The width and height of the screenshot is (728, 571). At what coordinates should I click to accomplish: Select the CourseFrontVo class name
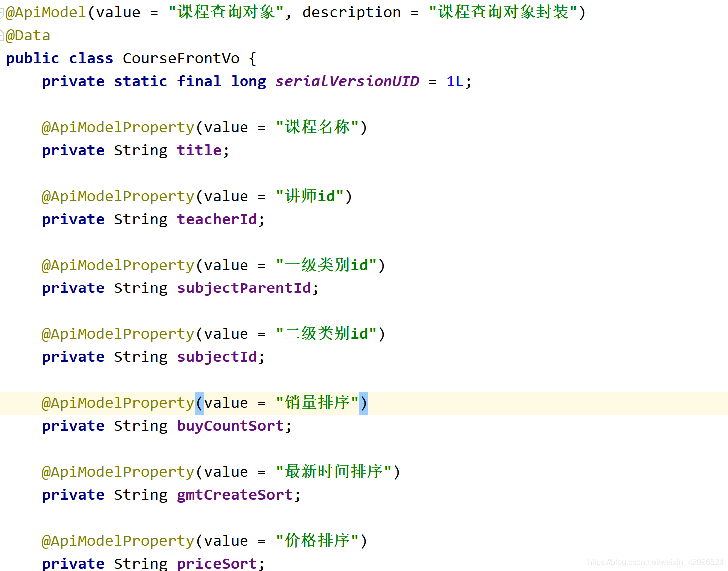(181, 58)
